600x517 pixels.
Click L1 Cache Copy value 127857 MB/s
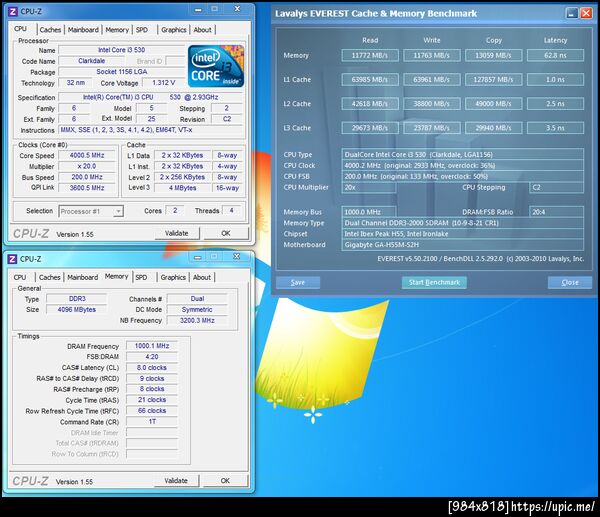coord(494,80)
